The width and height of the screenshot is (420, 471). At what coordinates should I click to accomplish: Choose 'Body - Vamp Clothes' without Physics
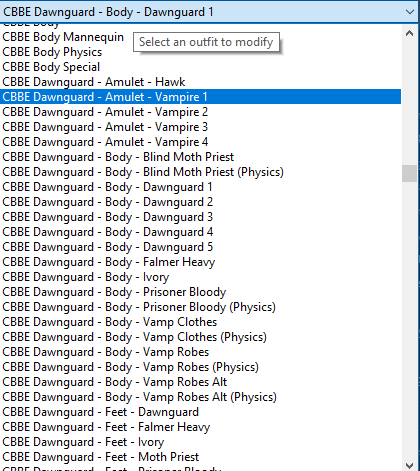point(200,322)
